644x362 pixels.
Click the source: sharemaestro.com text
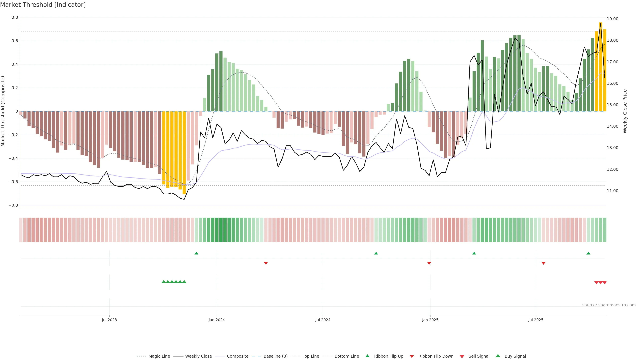tap(609, 305)
